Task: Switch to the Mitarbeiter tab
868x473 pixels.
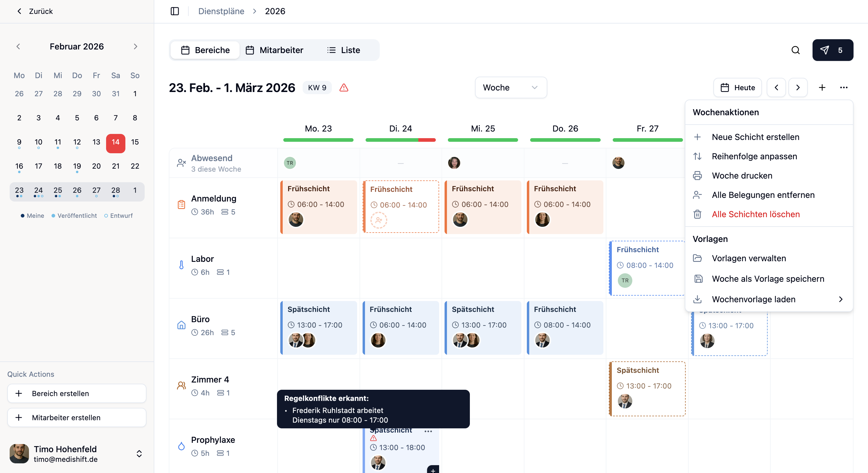Action: coord(274,50)
